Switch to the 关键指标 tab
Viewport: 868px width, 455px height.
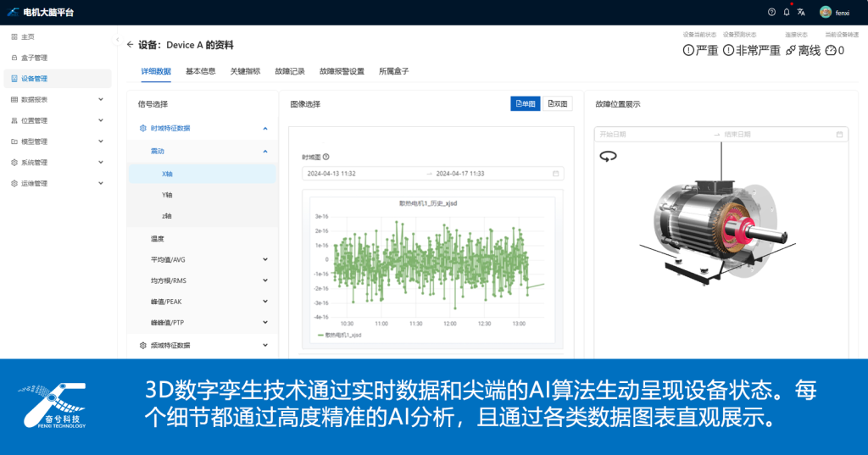[245, 71]
